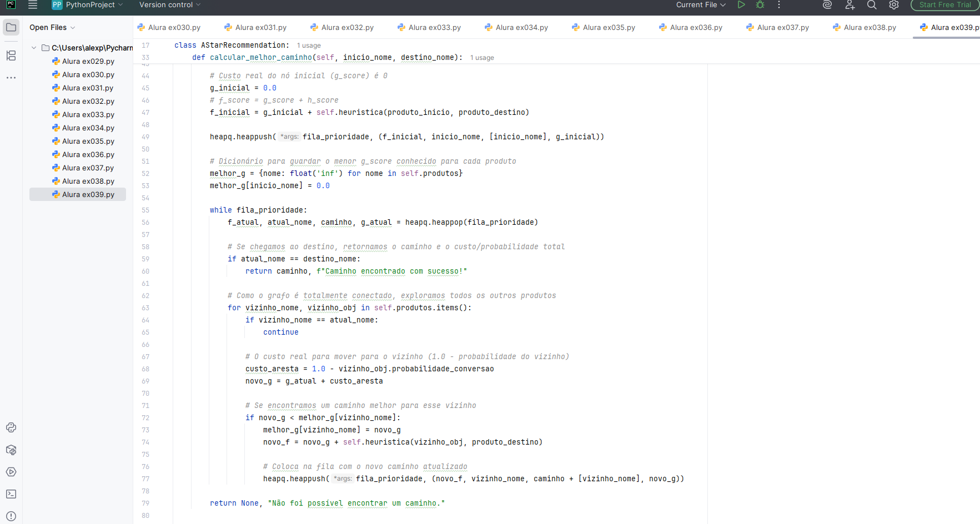Switch to Alura ex030.py editor tab
The image size is (980, 524).
coord(169,27)
